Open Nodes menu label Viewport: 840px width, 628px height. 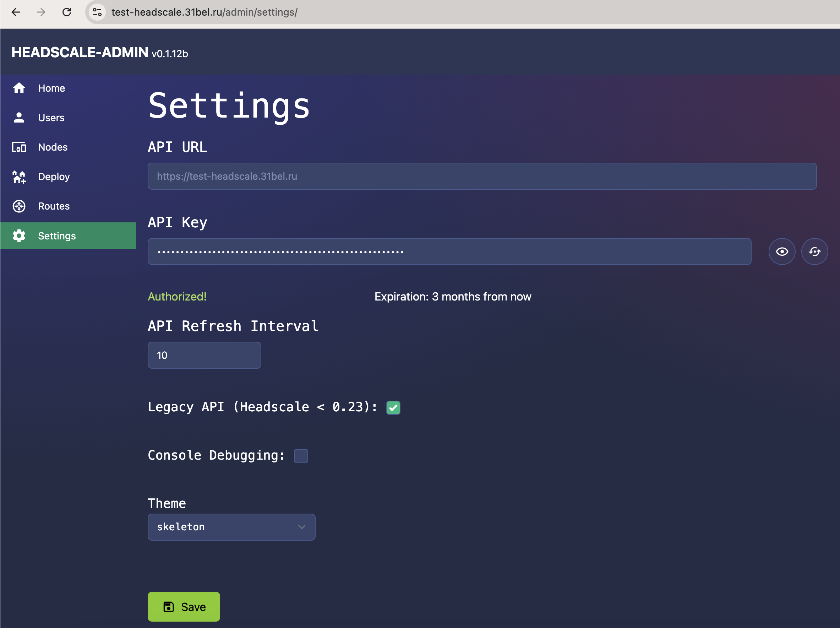coord(53,147)
